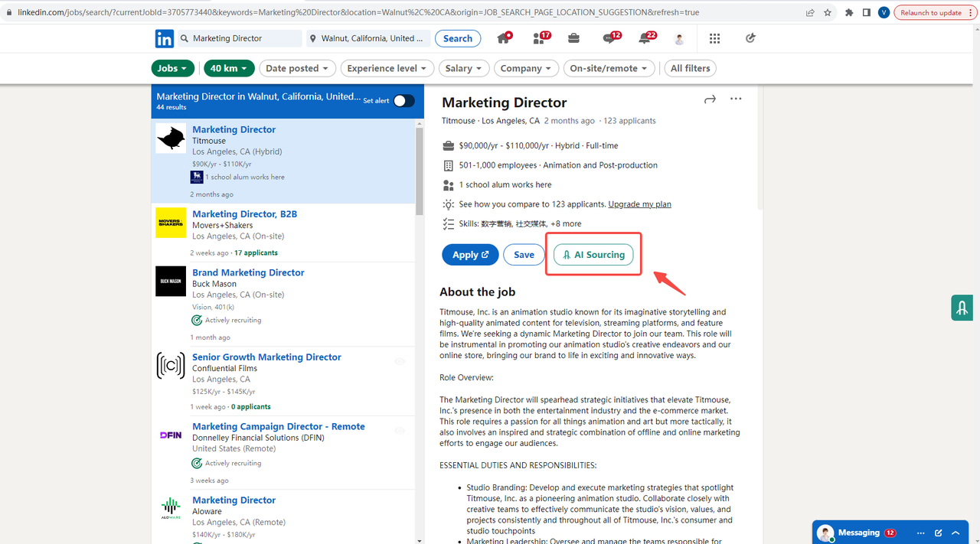
Task: Click the Confluential Films logo
Action: click(171, 366)
